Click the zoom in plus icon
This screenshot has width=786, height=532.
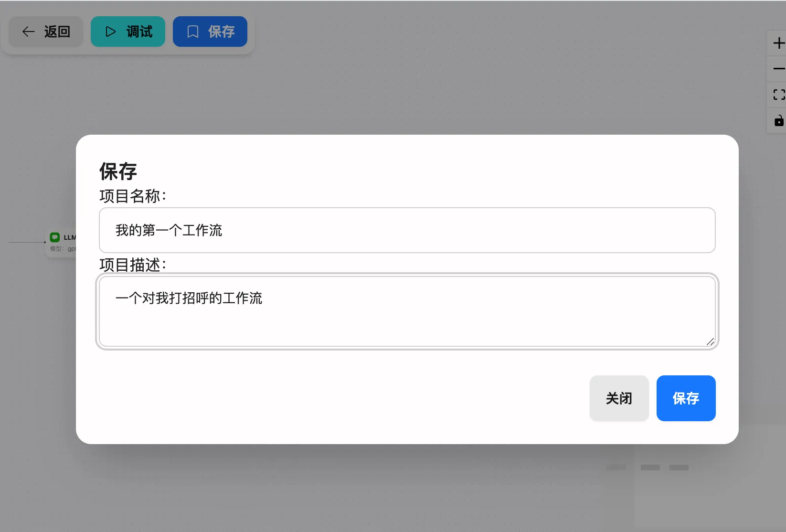tap(779, 43)
